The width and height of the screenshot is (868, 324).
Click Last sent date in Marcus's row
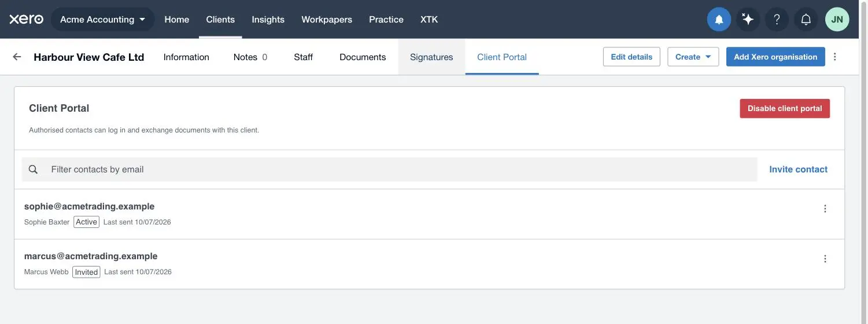click(138, 272)
